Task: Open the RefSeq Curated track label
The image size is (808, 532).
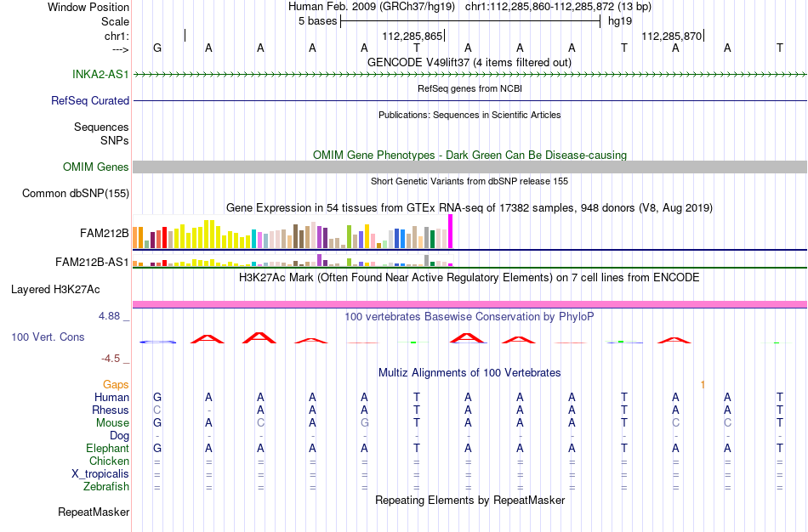Action: pos(90,100)
